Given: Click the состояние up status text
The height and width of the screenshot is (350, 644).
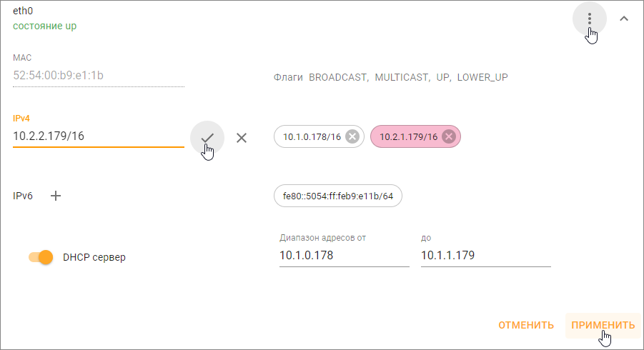Looking at the screenshot, I should point(44,26).
